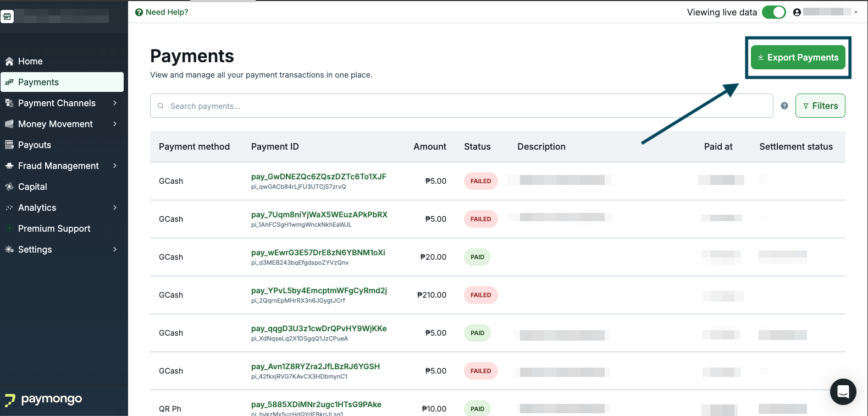
Task: Click FAILED badge for pay_Avn1Z8RYZra2JfLBzRJ6YGSH
Action: click(481, 371)
